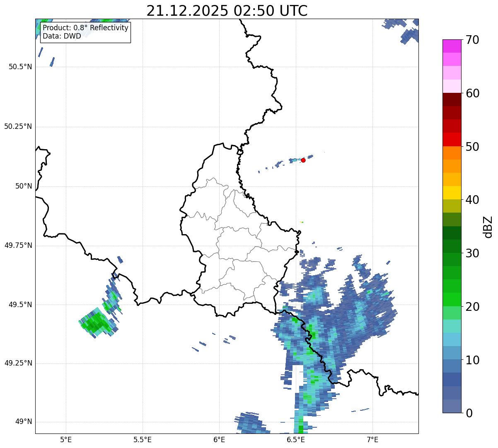Click the dBZ colorbar axis label

(x=488, y=226)
